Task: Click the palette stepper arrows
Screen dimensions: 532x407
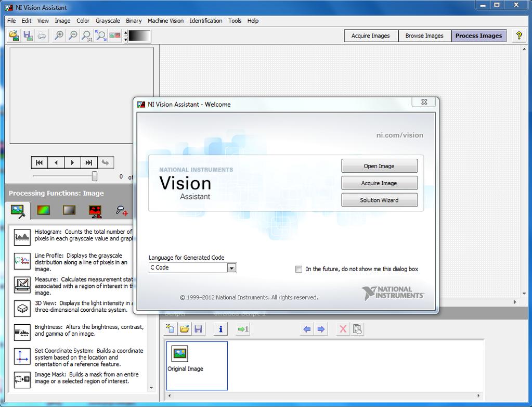Action: (x=126, y=36)
